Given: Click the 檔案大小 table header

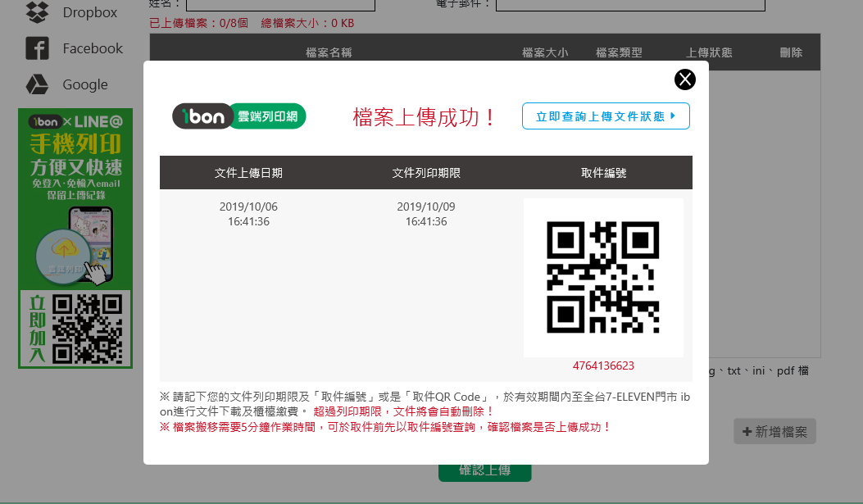Looking at the screenshot, I should [545, 52].
